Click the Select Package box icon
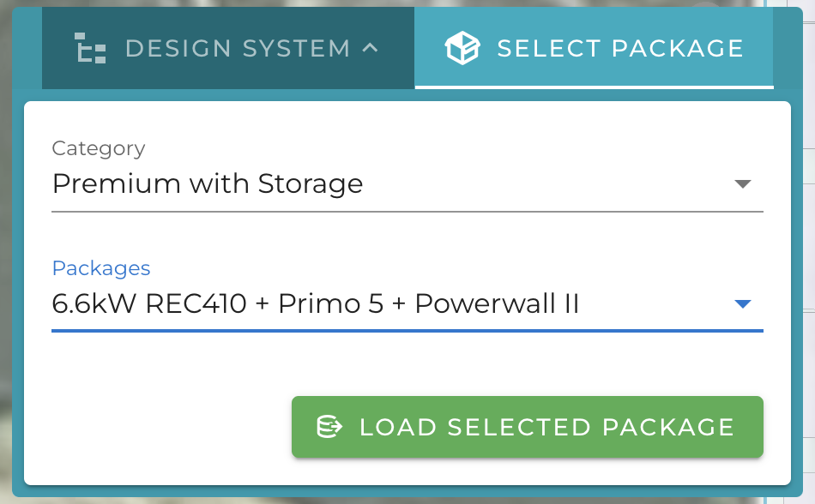The width and height of the screenshot is (815, 504). point(462,48)
